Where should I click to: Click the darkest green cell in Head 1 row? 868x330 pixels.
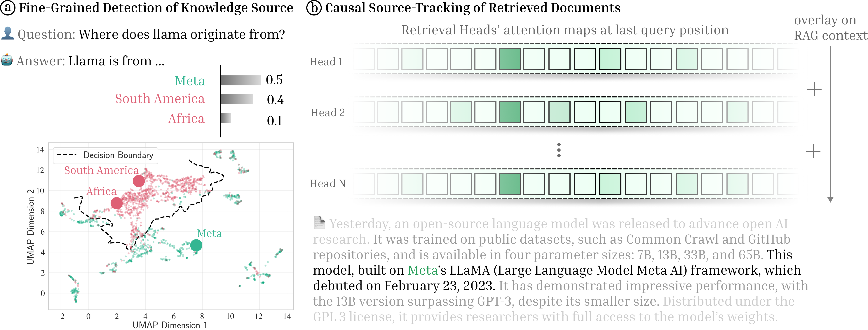(x=510, y=59)
